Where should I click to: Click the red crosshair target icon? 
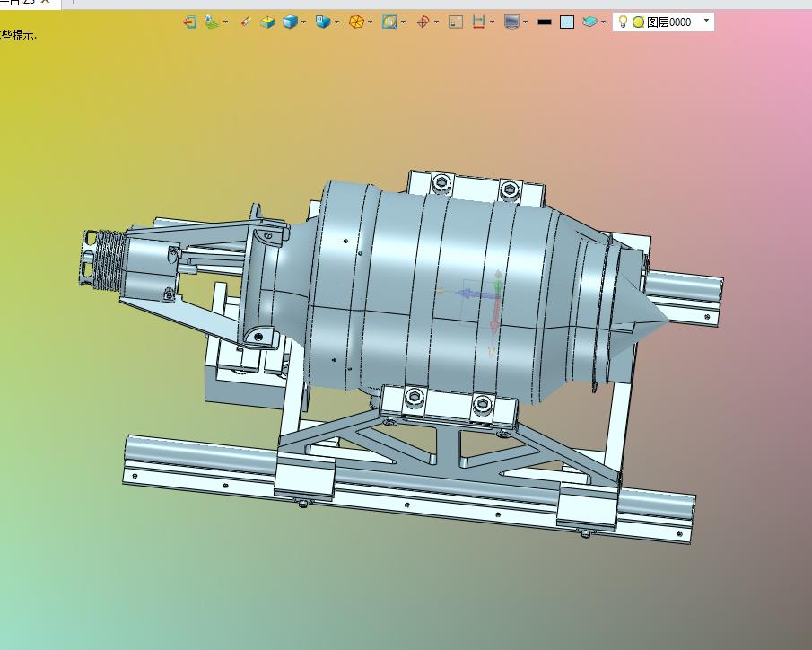[x=423, y=22]
